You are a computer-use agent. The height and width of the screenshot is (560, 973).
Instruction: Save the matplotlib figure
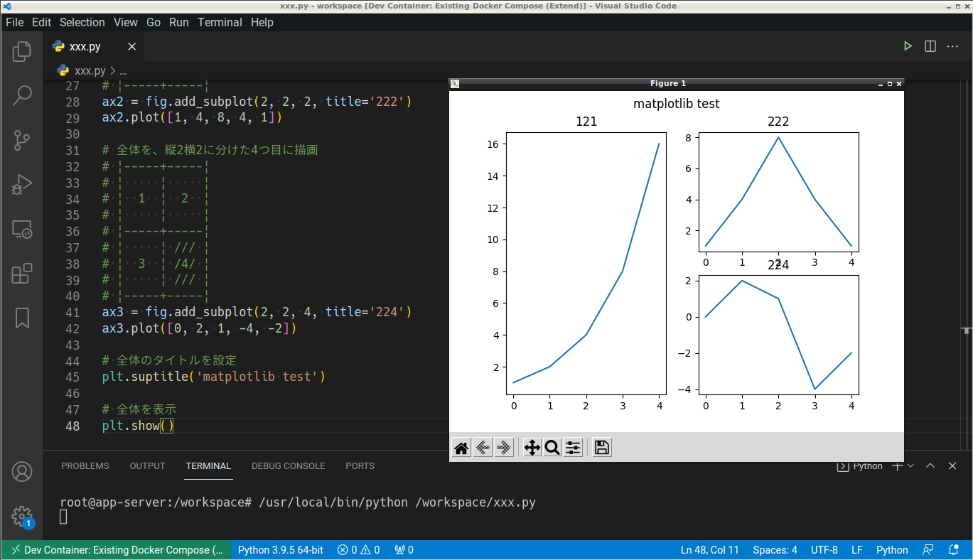[x=601, y=447]
